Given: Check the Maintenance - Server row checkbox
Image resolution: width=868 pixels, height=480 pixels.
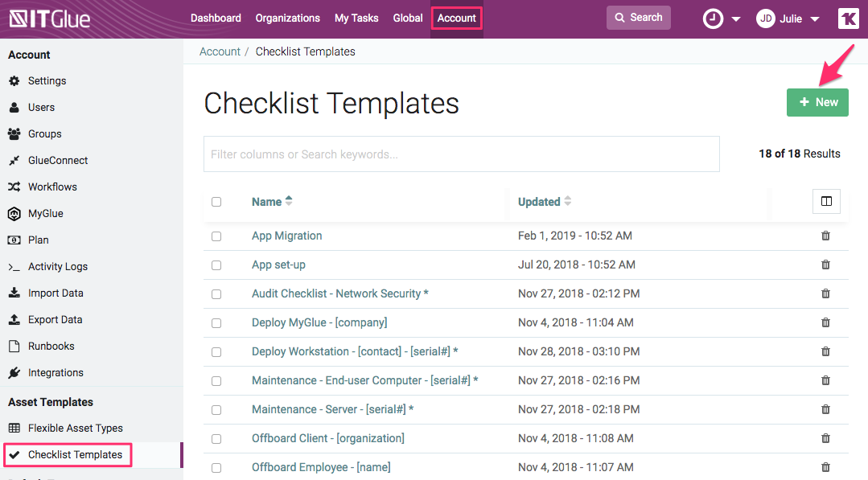Looking at the screenshot, I should [216, 410].
